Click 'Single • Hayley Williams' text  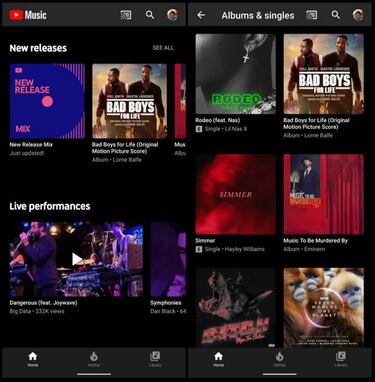coord(235,249)
